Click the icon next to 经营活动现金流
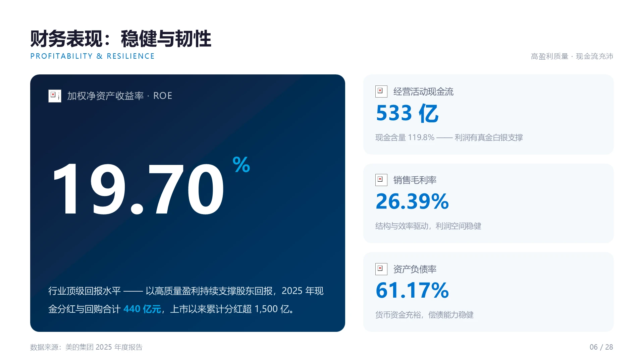 (381, 92)
